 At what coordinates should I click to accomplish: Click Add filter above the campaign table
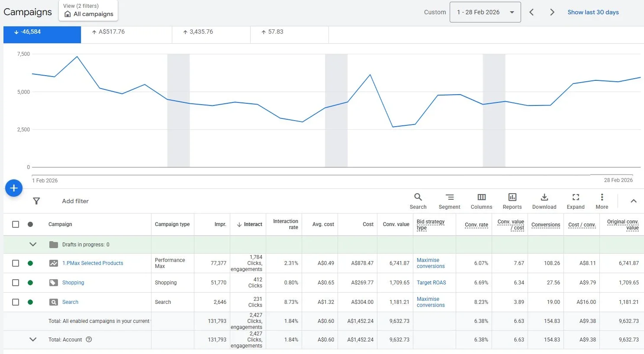click(75, 201)
